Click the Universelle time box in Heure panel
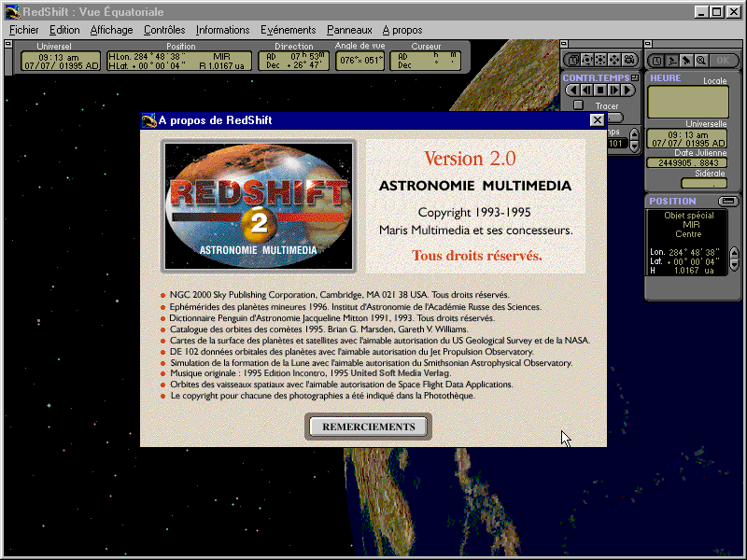This screenshot has width=747, height=560. point(687,138)
